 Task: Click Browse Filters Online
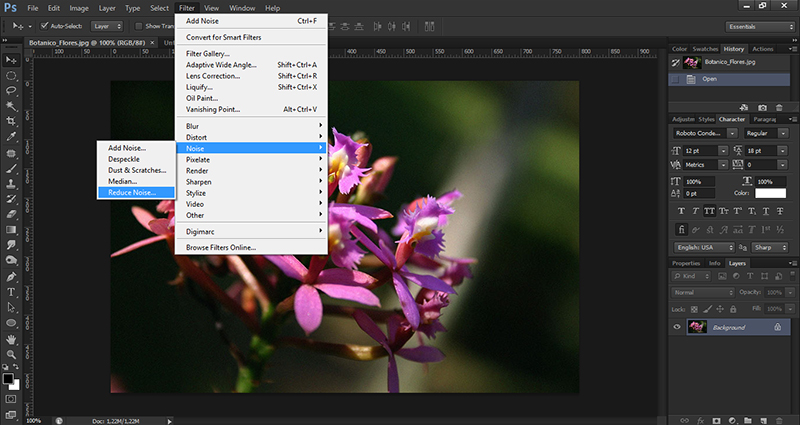(221, 246)
